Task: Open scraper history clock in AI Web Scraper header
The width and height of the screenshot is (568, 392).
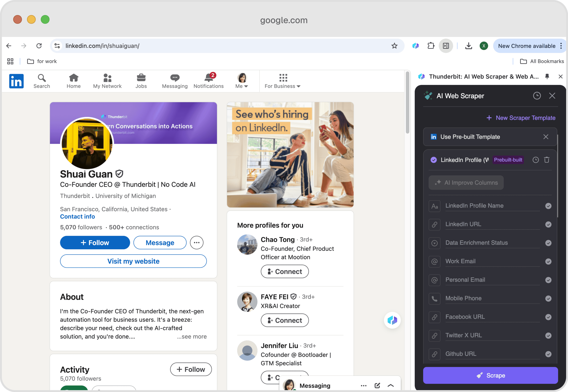Action: 537,96
